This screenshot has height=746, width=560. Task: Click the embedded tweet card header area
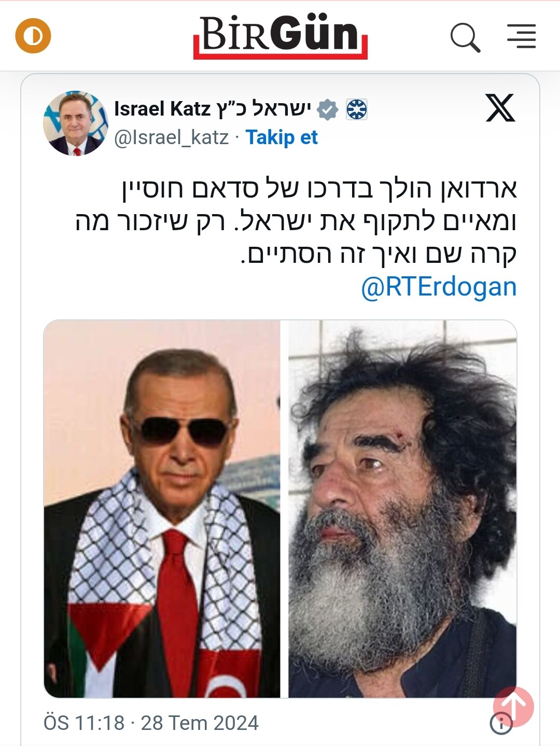[280, 123]
